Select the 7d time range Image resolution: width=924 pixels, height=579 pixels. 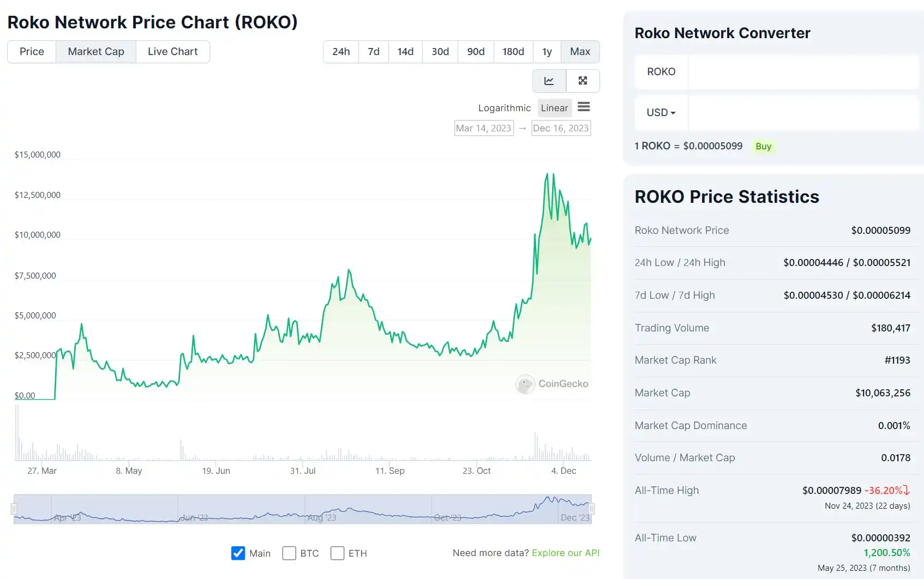tap(374, 52)
